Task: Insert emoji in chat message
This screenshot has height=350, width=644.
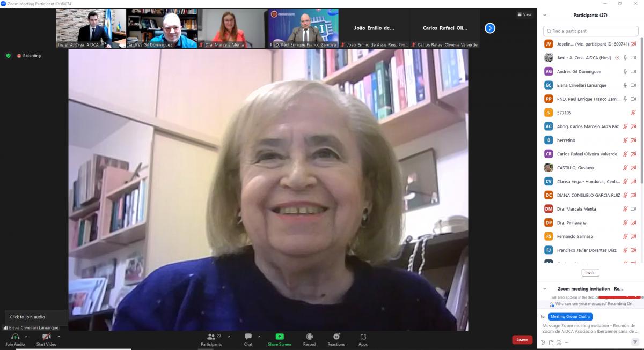Action: pos(559,342)
